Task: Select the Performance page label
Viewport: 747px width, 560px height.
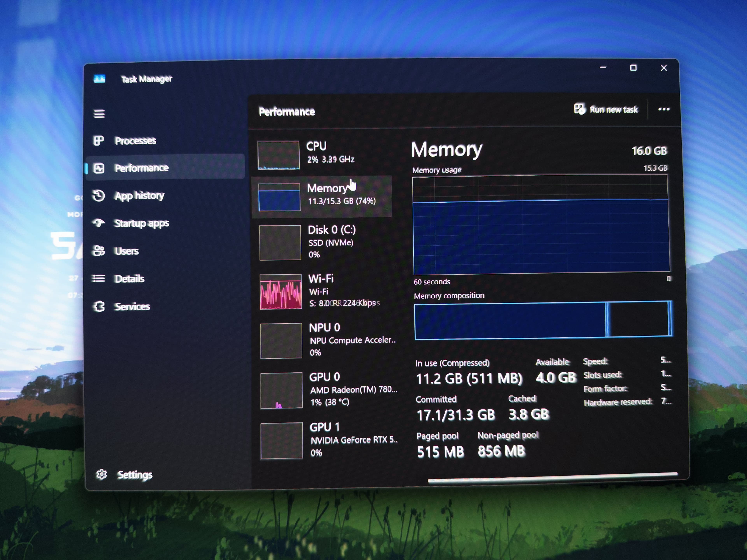Action: tap(141, 168)
